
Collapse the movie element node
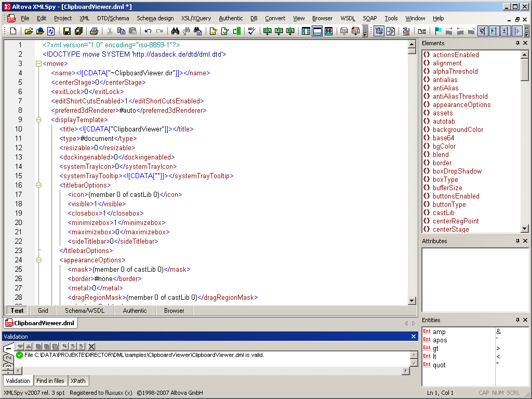38,63
